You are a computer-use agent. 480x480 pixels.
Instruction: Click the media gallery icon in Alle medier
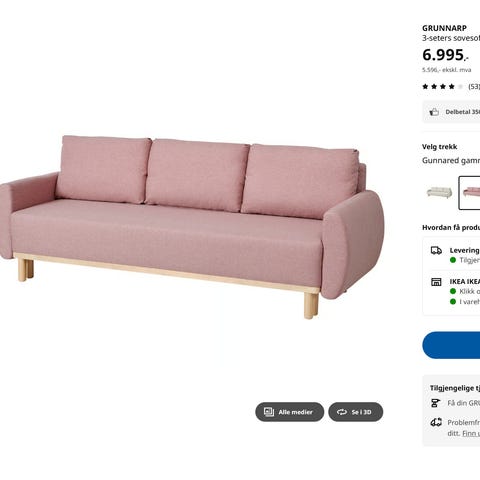[x=269, y=412]
